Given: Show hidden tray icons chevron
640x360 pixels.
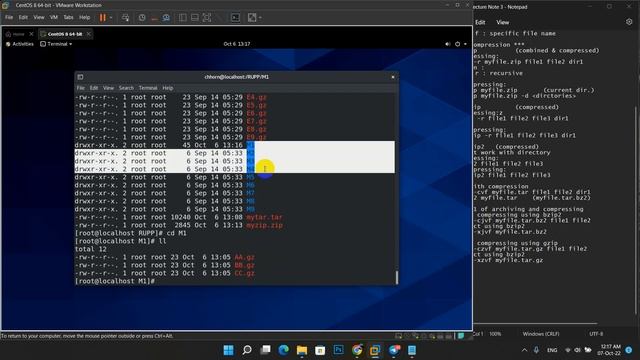Looking at the screenshot, I should pos(524,350).
